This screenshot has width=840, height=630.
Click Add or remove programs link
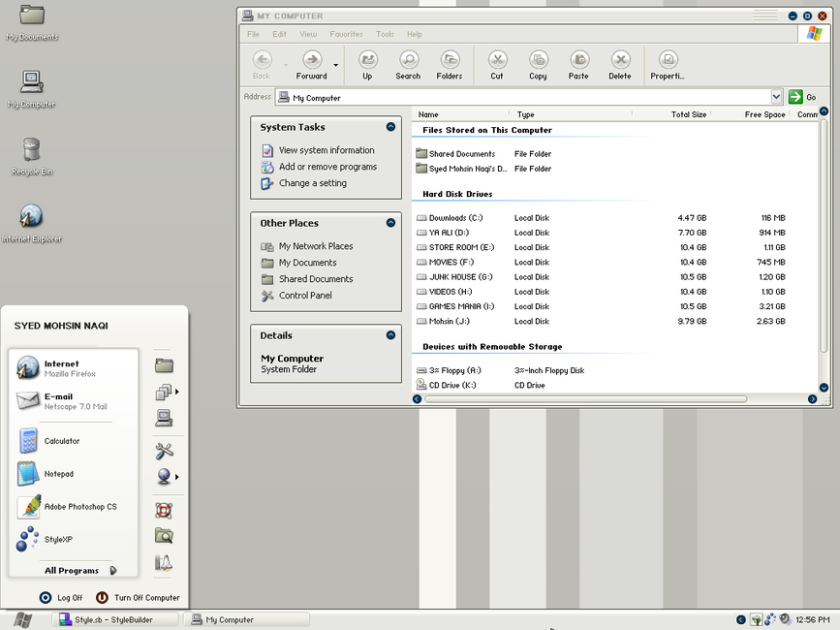tap(327, 167)
